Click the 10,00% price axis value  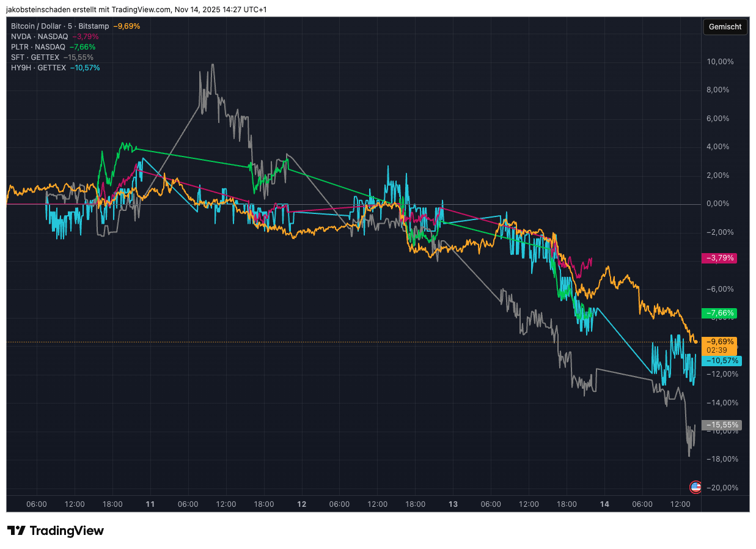[720, 62]
